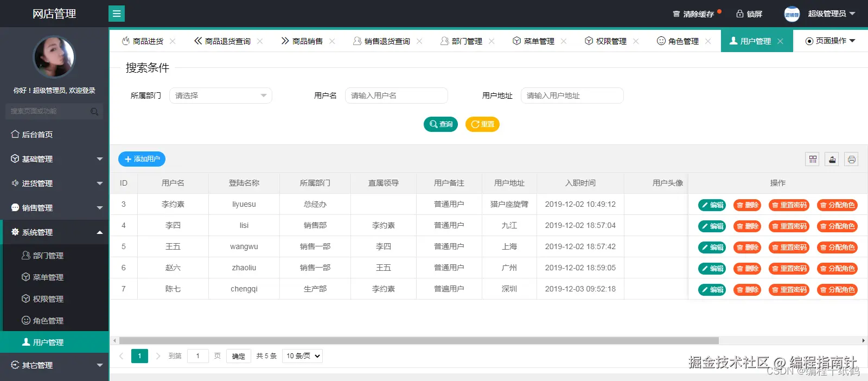Collapse 系统管理 in the sidebar
Viewport: 868px width, 381px height.
(54, 232)
